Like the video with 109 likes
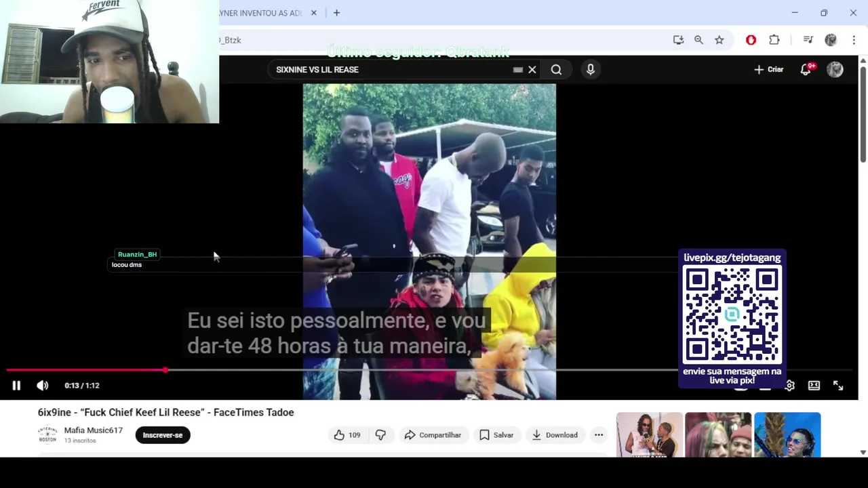The image size is (868, 488). [x=347, y=435]
